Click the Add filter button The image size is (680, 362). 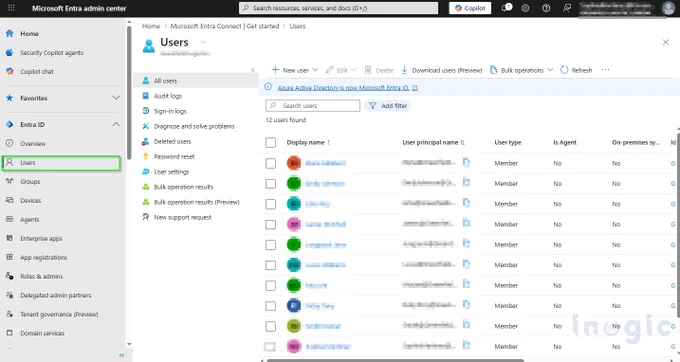pos(388,105)
